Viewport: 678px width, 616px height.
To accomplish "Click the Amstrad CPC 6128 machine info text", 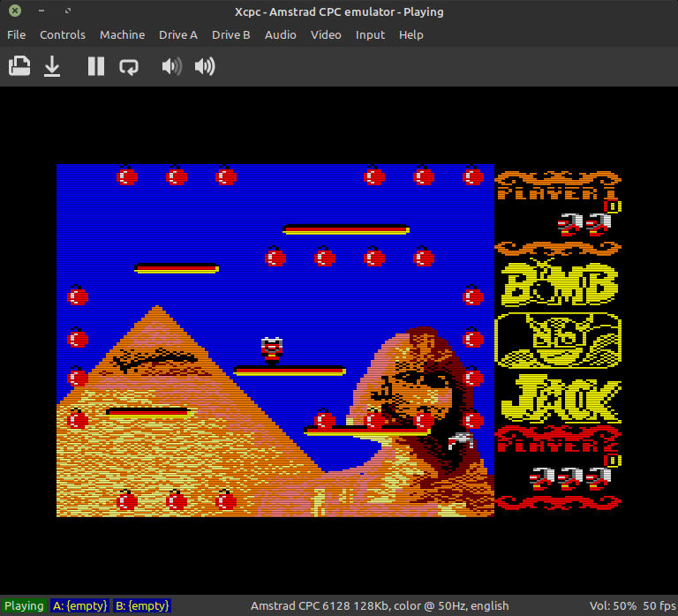I will [380, 605].
